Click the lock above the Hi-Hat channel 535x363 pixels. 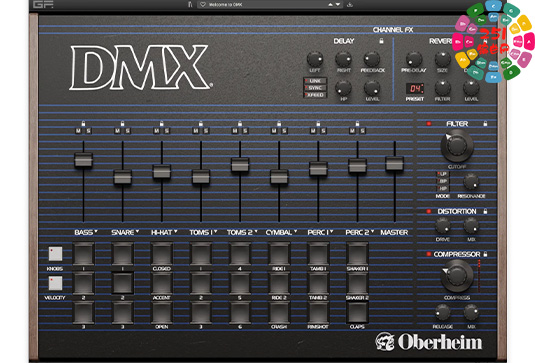tap(162, 124)
